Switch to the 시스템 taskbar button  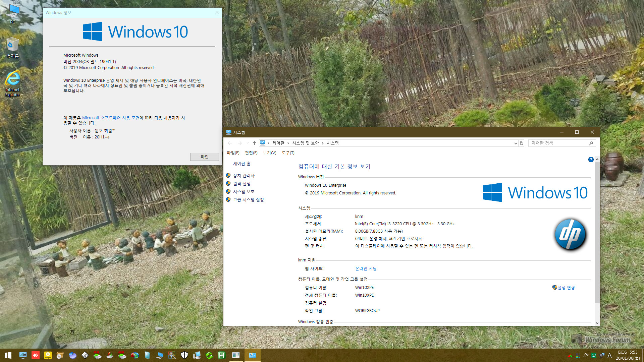click(x=253, y=355)
